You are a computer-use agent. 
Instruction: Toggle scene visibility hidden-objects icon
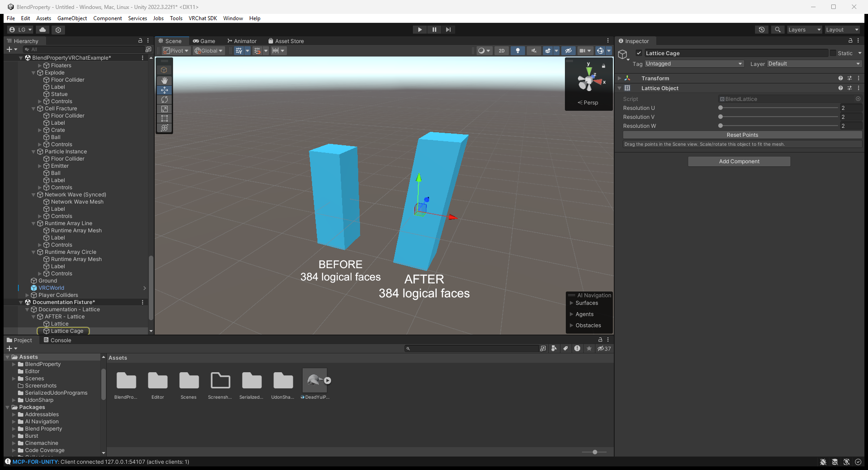point(568,51)
